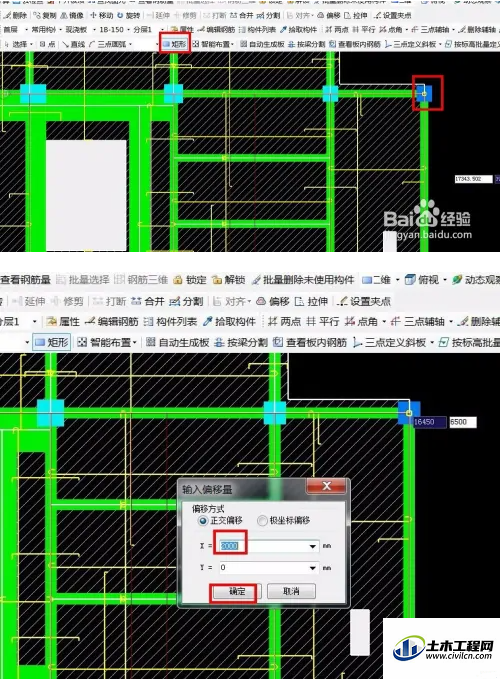Select 偏移 offset tool in lower screenshot

tap(273, 301)
